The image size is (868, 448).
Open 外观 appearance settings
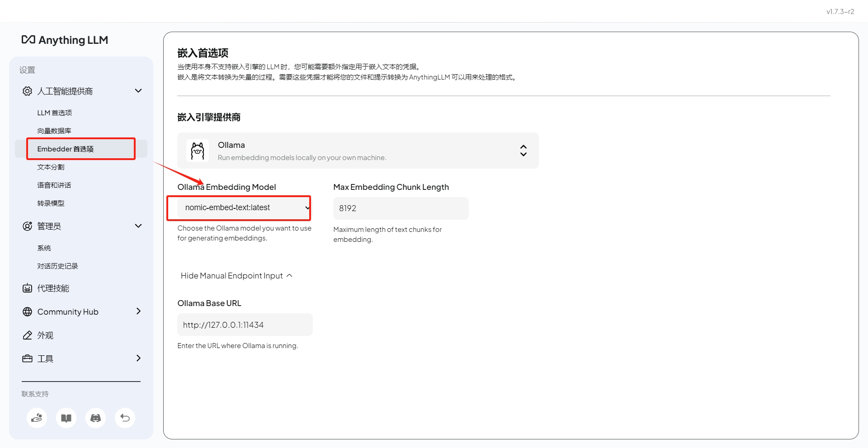[x=45, y=335]
